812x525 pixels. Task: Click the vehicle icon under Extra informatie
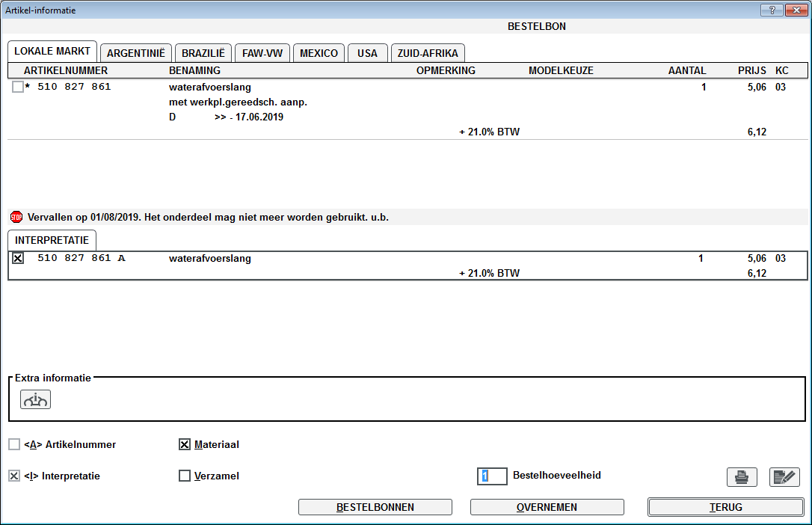[x=36, y=400]
